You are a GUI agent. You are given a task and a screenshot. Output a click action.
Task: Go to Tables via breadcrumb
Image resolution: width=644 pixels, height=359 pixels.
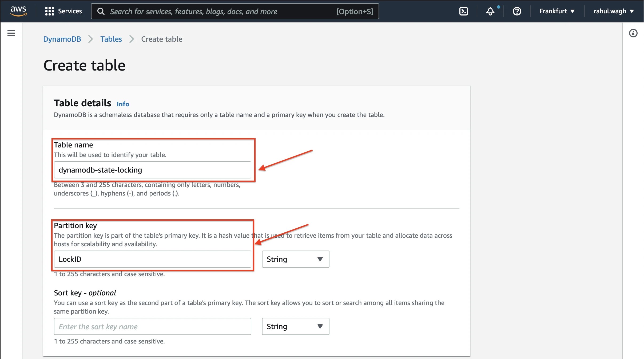[x=111, y=39]
